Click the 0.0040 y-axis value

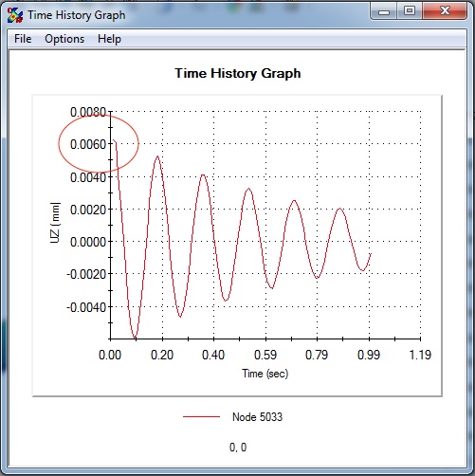pos(88,177)
